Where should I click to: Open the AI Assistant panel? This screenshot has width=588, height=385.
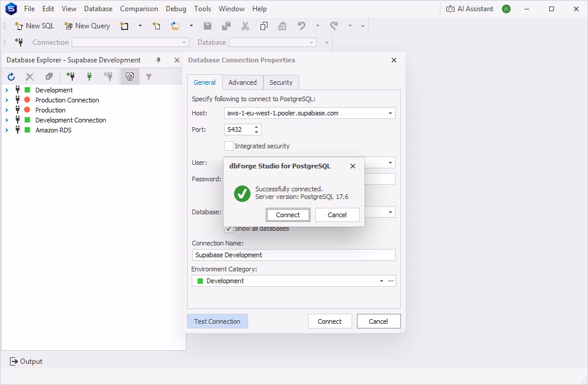pos(470,9)
